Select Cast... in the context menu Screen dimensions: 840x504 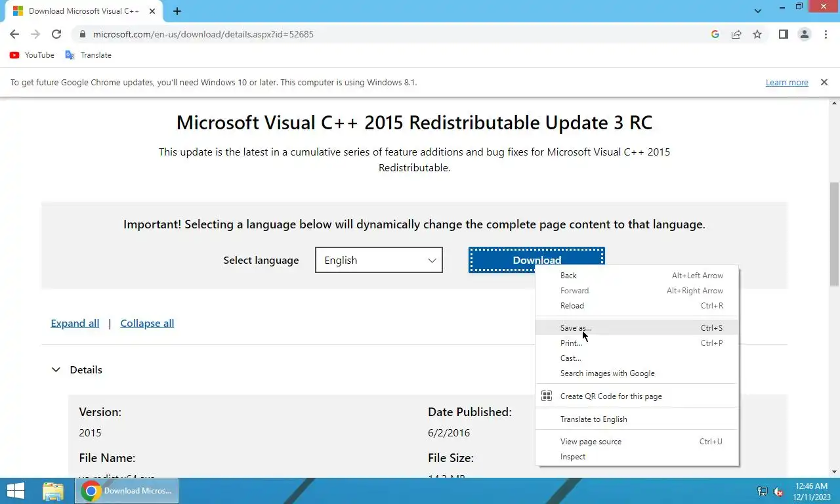637,358
